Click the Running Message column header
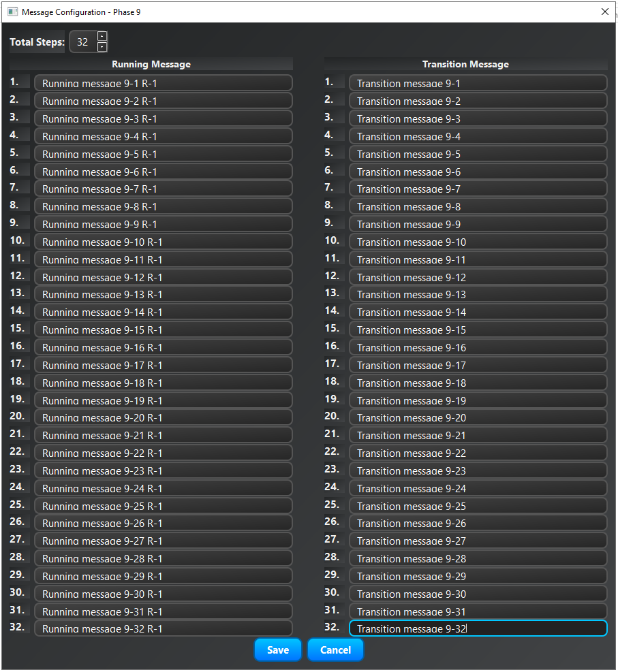The image size is (618, 672). tap(151, 64)
